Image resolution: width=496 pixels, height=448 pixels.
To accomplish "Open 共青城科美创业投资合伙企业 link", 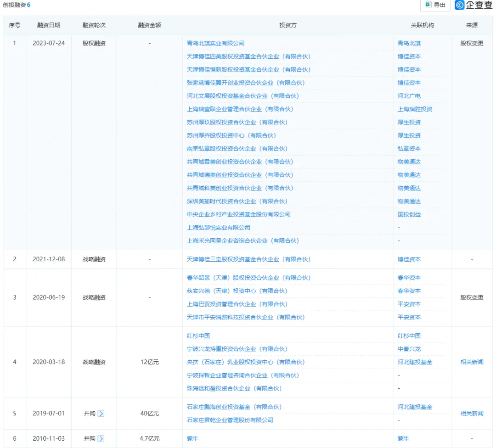I will [240, 188].
